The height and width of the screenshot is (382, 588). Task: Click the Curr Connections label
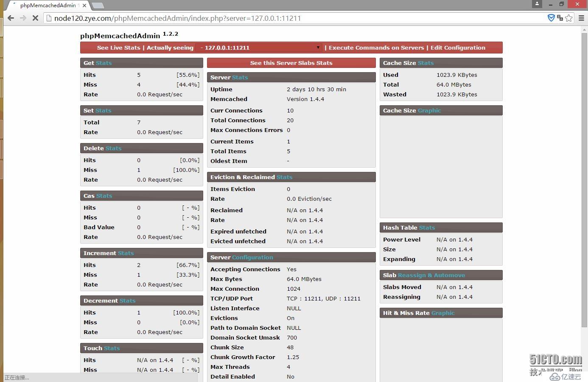(236, 110)
